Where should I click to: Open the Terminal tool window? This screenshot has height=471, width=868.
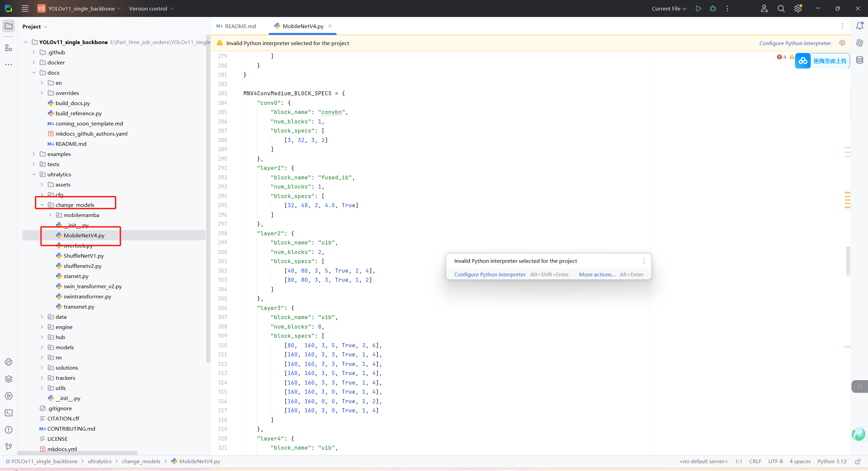(x=8, y=413)
